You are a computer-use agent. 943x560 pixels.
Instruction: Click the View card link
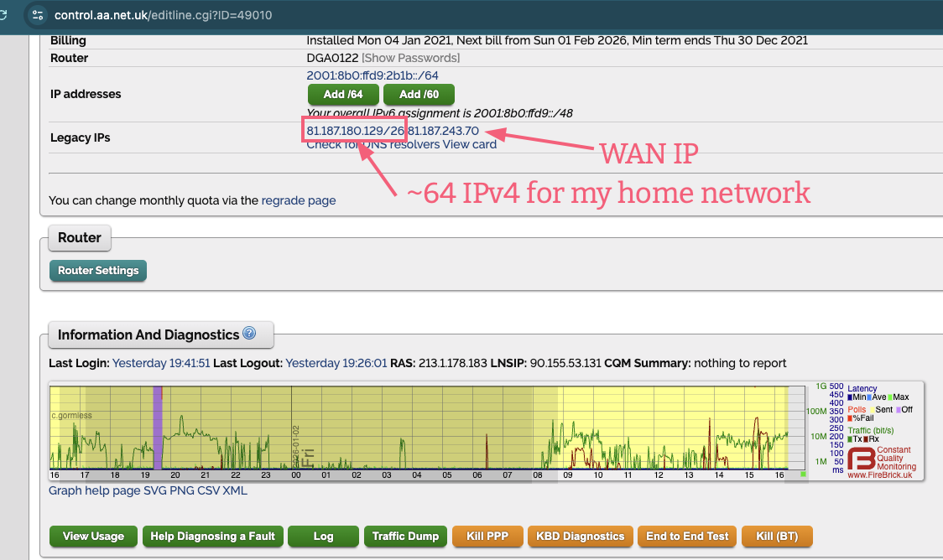point(470,144)
